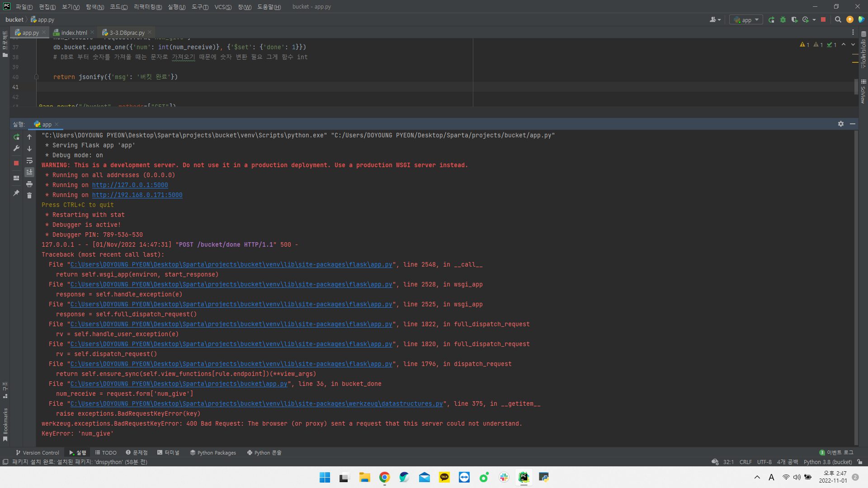The image size is (868, 488).
Task: Collapse code fold at line 40
Action: point(36,77)
